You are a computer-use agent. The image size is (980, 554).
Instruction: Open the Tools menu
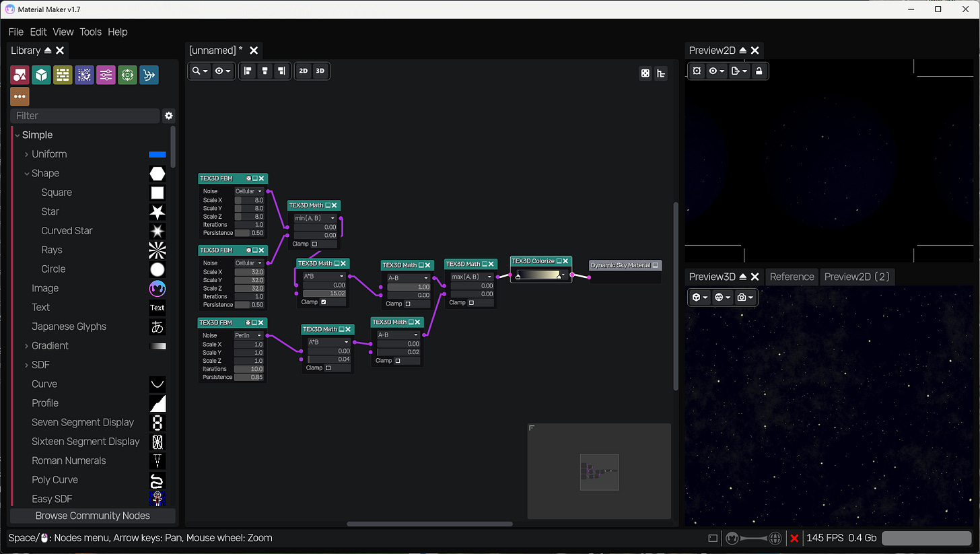pos(91,32)
